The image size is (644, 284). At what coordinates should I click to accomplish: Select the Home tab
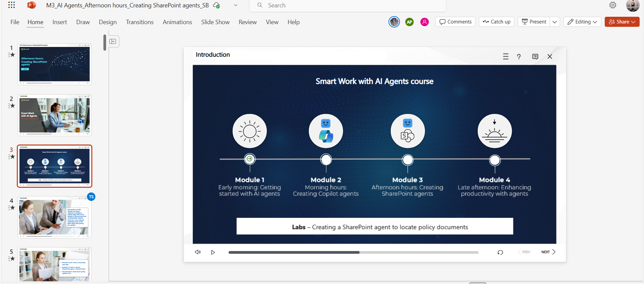(x=35, y=22)
